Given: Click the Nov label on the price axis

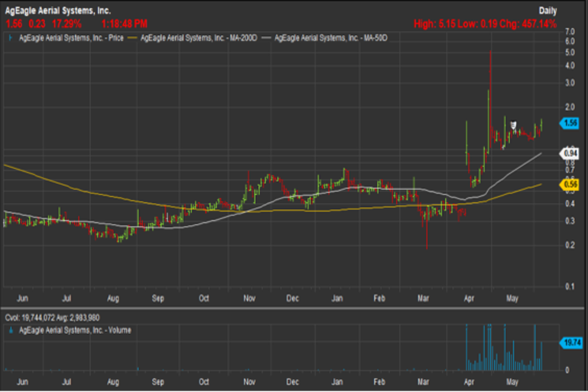Looking at the screenshot, I should pos(250,298).
